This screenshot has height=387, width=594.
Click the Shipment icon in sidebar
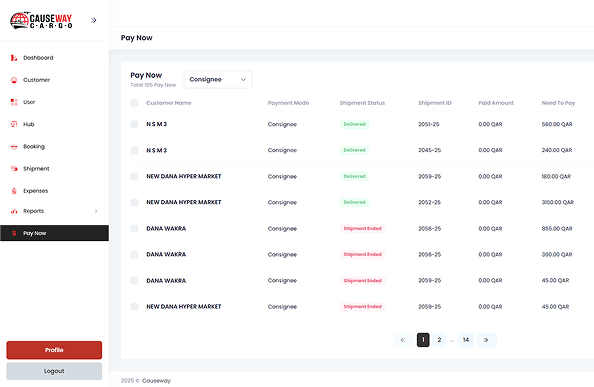[14, 169]
